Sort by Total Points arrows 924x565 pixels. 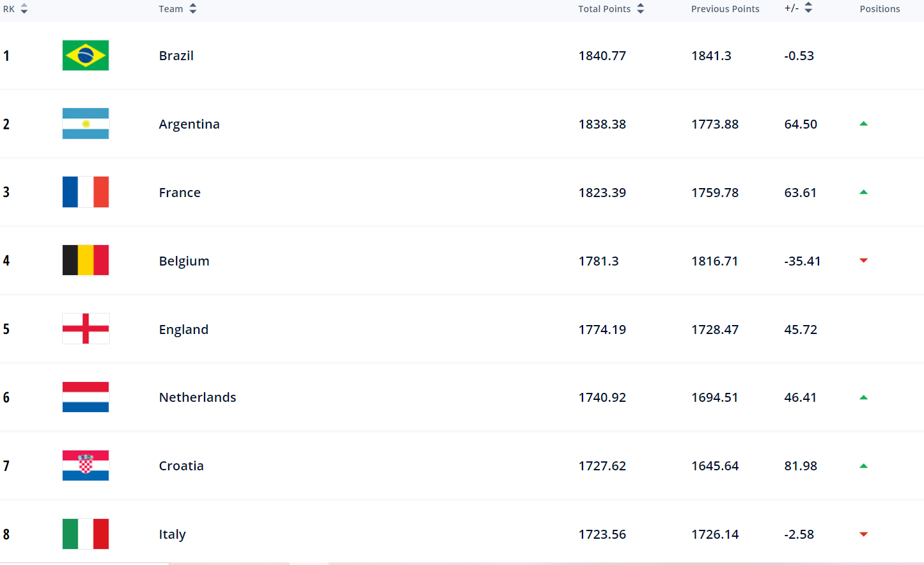[640, 9]
